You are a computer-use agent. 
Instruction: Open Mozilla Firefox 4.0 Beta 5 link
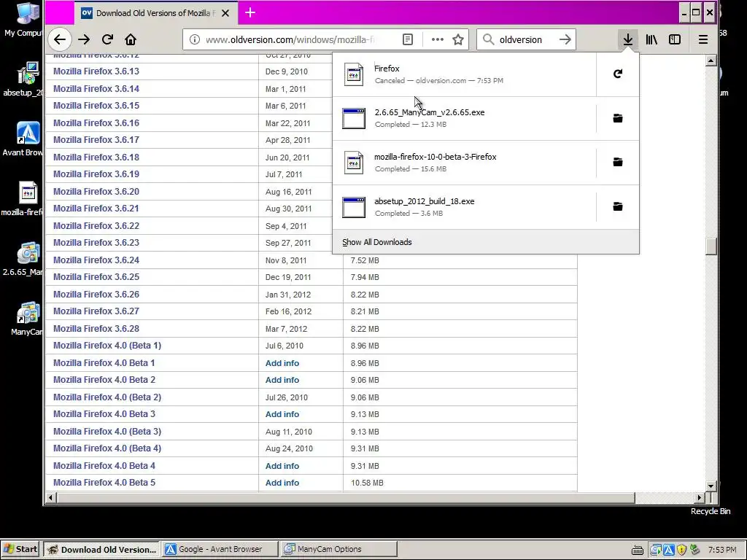(104, 483)
